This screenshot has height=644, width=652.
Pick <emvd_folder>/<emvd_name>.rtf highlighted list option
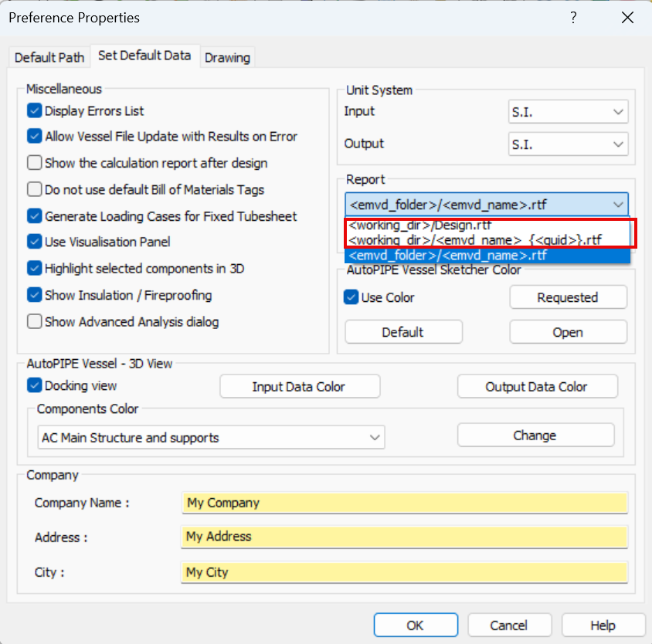point(487,256)
